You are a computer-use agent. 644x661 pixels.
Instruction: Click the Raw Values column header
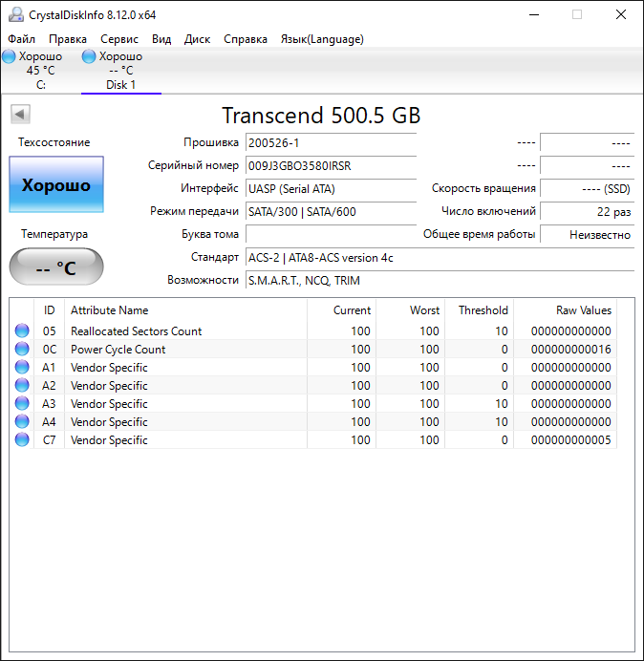pos(565,310)
